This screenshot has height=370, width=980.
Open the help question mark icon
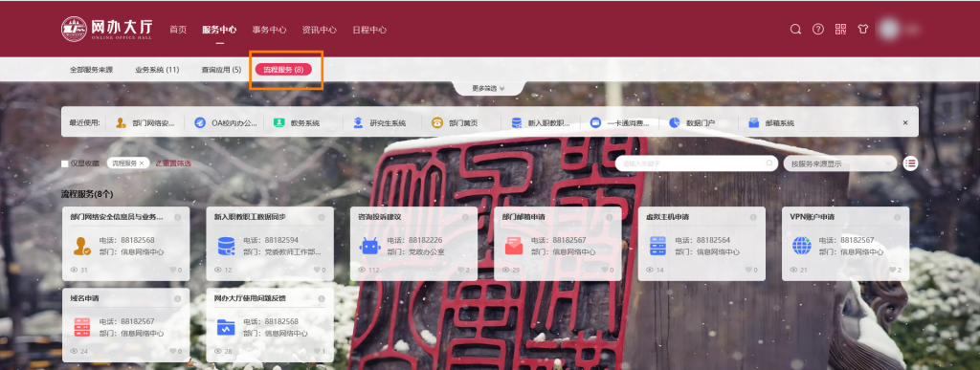(817, 30)
